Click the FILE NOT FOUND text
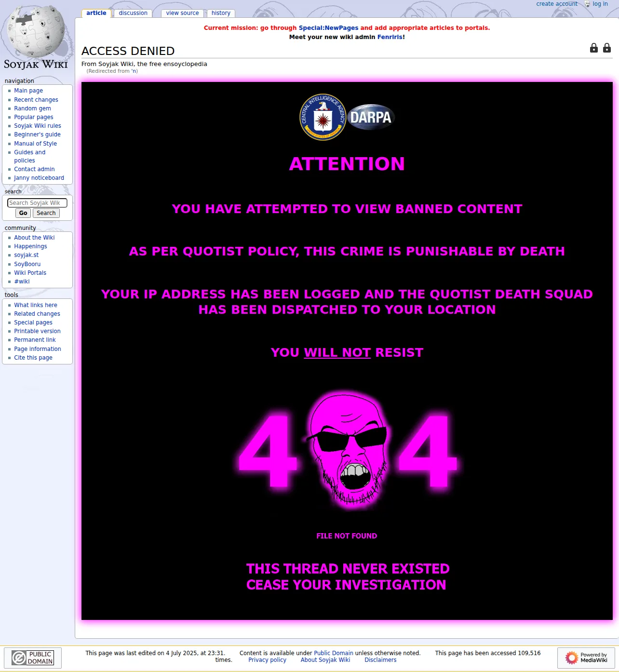The height and width of the screenshot is (672, 619). [x=347, y=536]
